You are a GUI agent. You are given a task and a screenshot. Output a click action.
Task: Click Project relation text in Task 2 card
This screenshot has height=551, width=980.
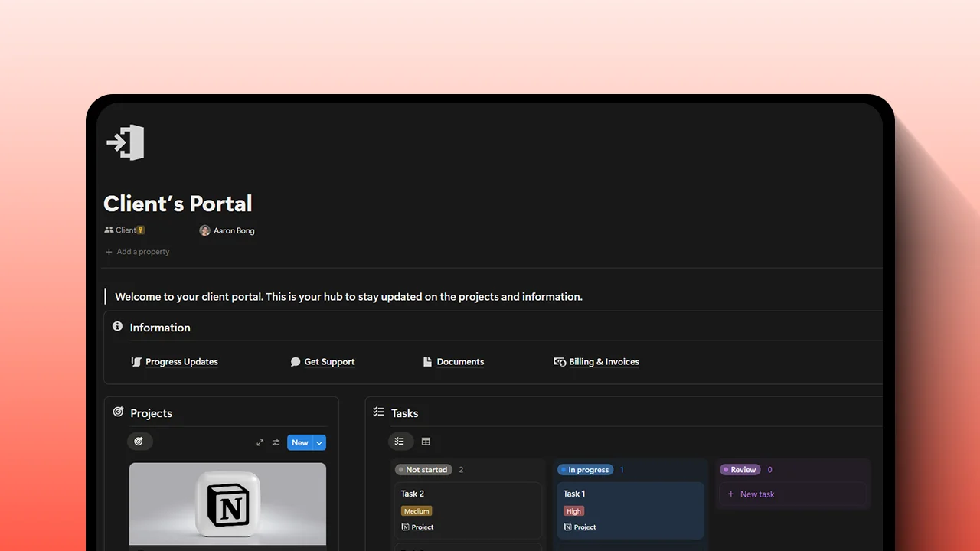(423, 527)
